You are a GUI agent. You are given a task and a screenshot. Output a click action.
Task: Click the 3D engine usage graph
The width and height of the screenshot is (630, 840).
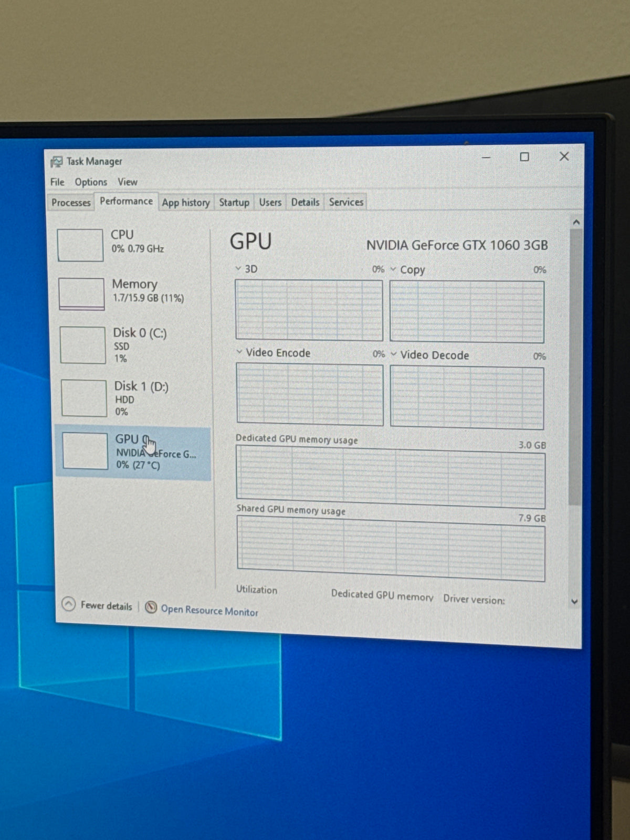(309, 310)
